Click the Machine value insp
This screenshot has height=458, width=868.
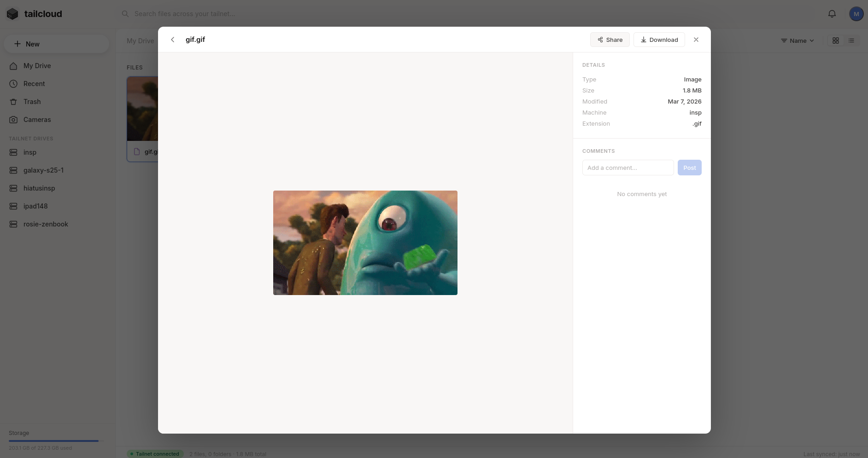(696, 113)
